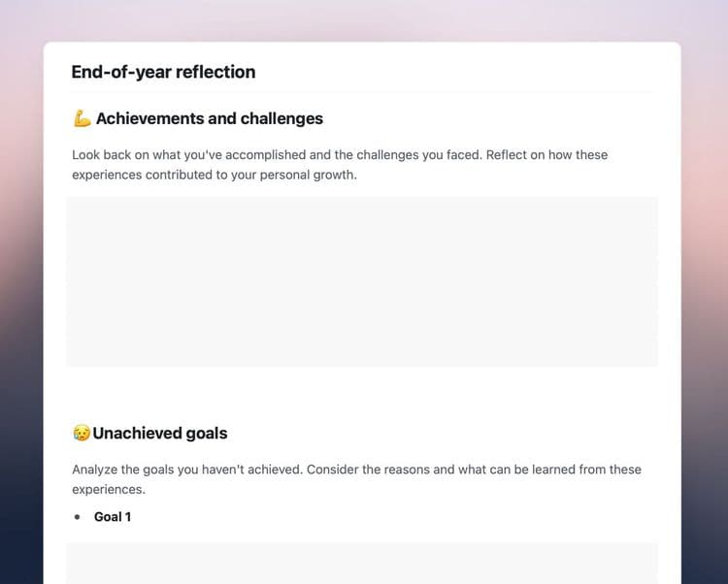The width and height of the screenshot is (728, 584).
Task: Click the blank space between the two sections
Action: (362, 394)
